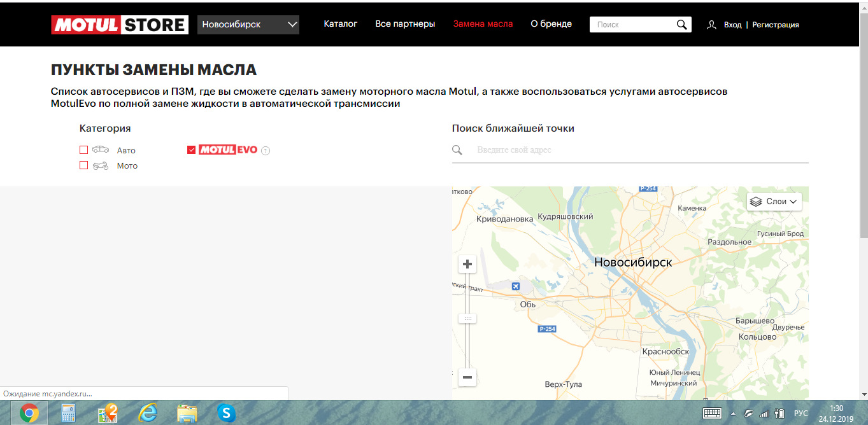This screenshot has width=868, height=425.
Task: Click the search magnifier icon in header
Action: pos(681,25)
